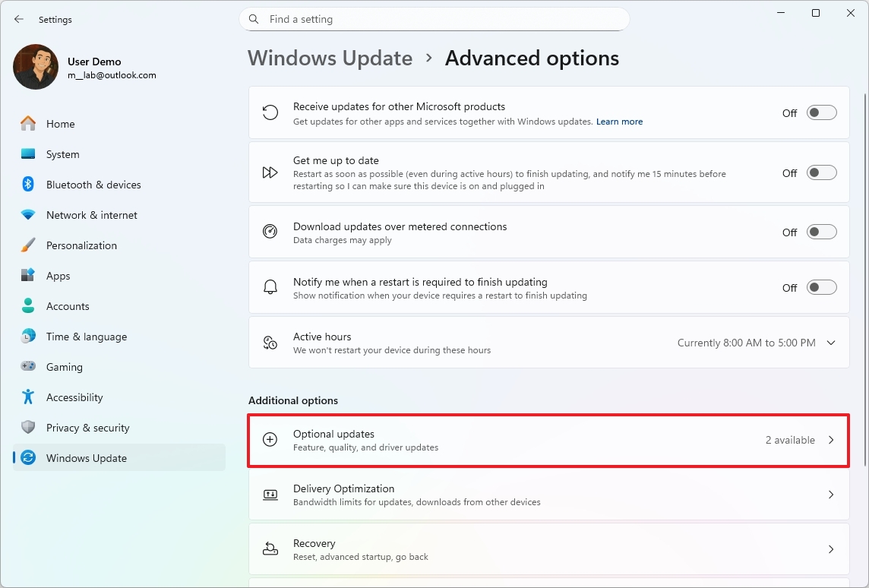Expand the Active hours section

coord(831,342)
